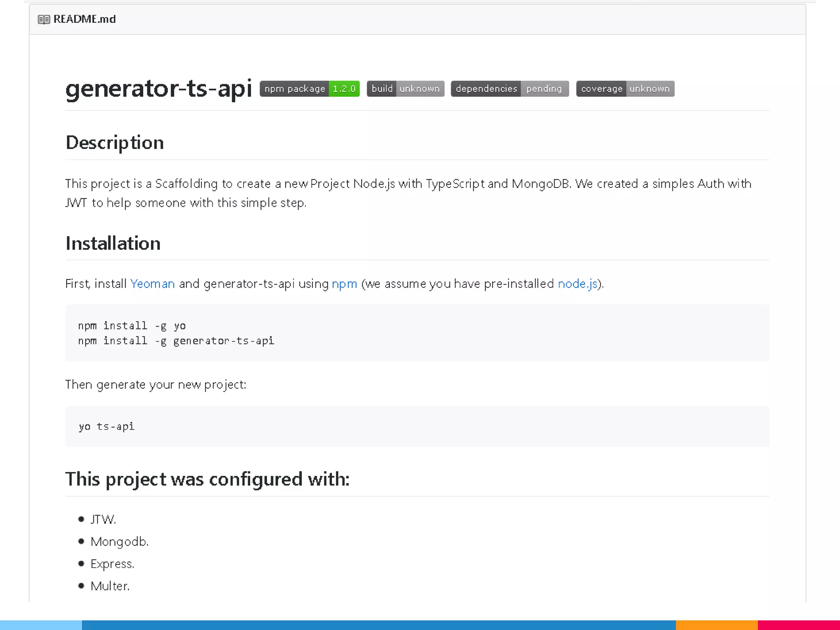
Task: Click npm install -g generator-ts-api command line
Action: tap(176, 341)
